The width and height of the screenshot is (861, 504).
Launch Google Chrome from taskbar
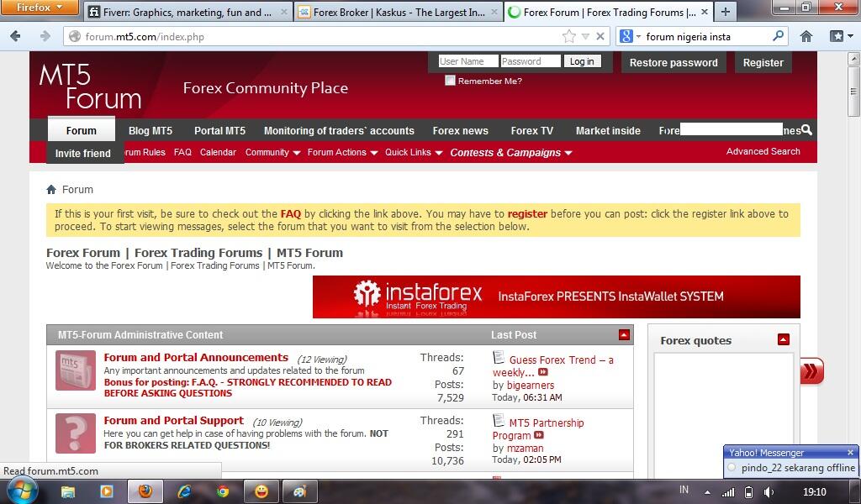point(222,491)
